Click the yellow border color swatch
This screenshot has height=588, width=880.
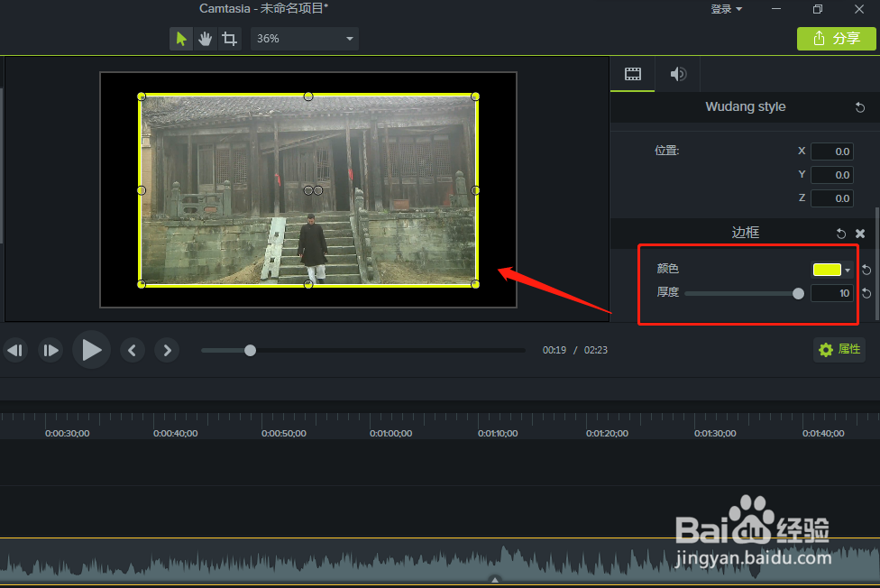tap(828, 269)
